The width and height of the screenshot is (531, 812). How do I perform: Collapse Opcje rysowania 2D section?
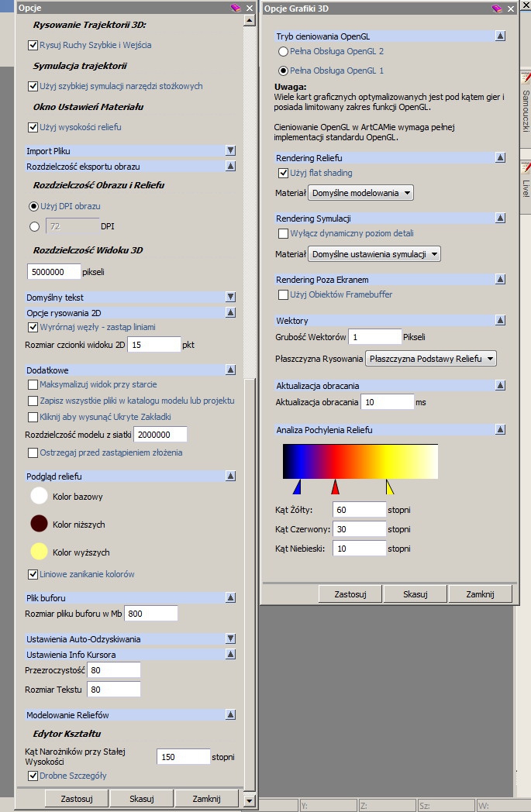(x=231, y=313)
